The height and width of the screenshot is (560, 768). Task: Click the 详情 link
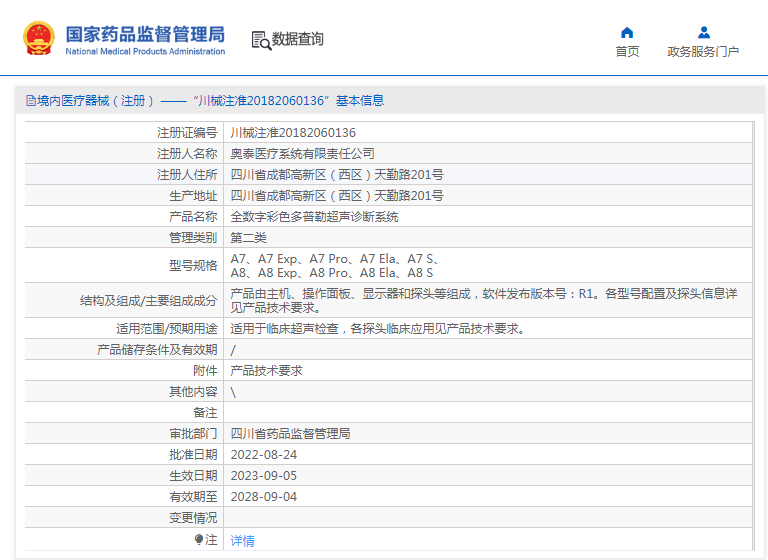pos(242,541)
